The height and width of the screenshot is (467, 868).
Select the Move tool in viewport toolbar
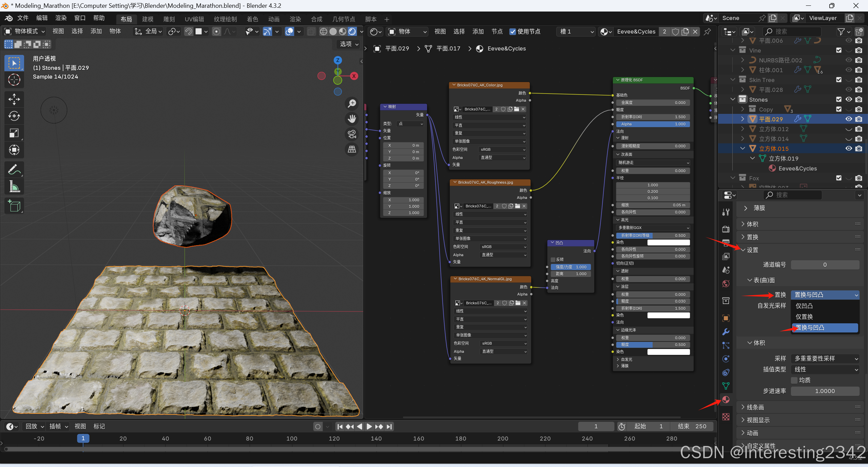(x=14, y=99)
